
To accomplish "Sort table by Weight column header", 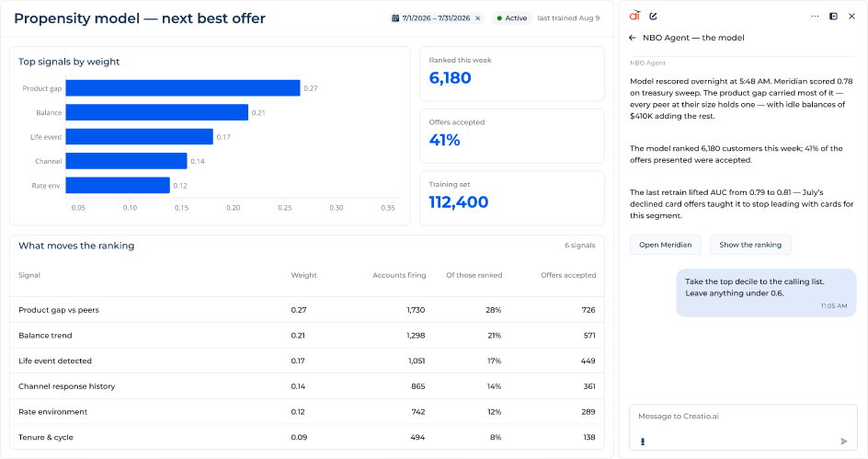I will pos(304,275).
